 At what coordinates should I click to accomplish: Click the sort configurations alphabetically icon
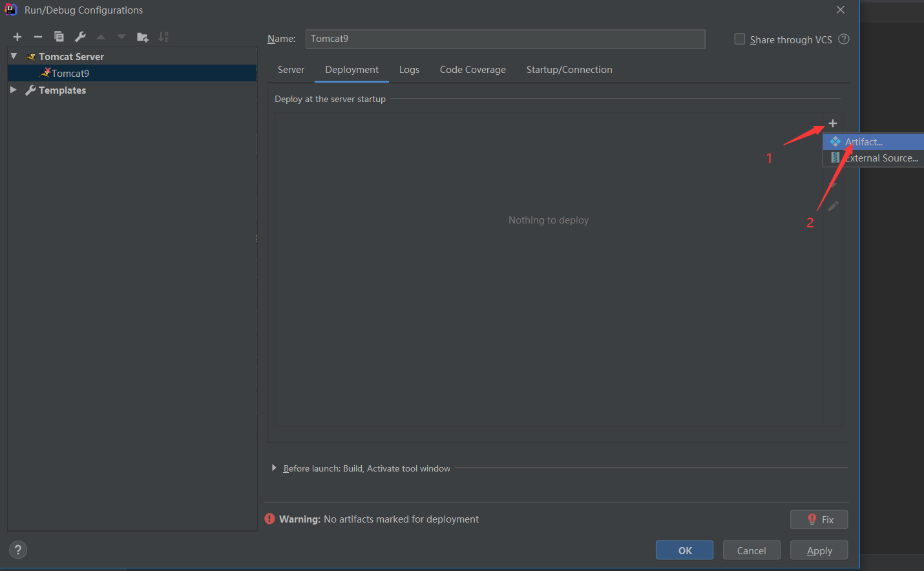coord(163,37)
